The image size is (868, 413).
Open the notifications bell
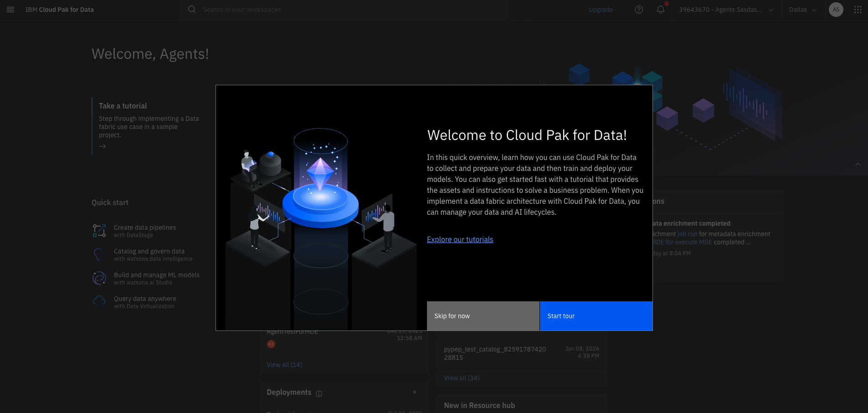coord(661,10)
